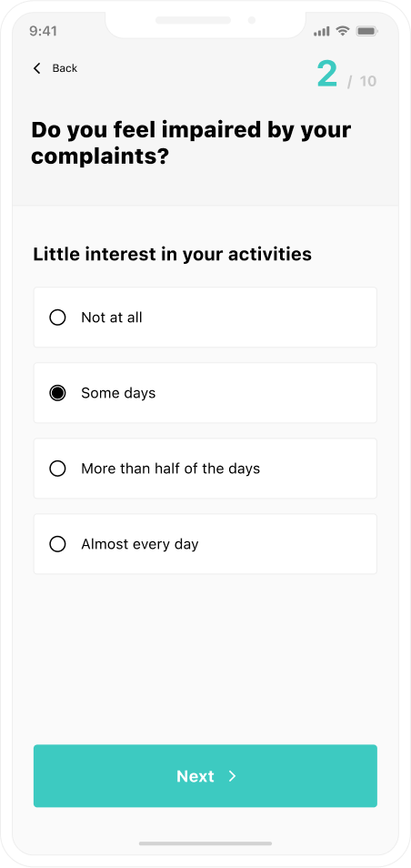Click the question heading about complaints
The width and height of the screenshot is (411, 868).
191,143
